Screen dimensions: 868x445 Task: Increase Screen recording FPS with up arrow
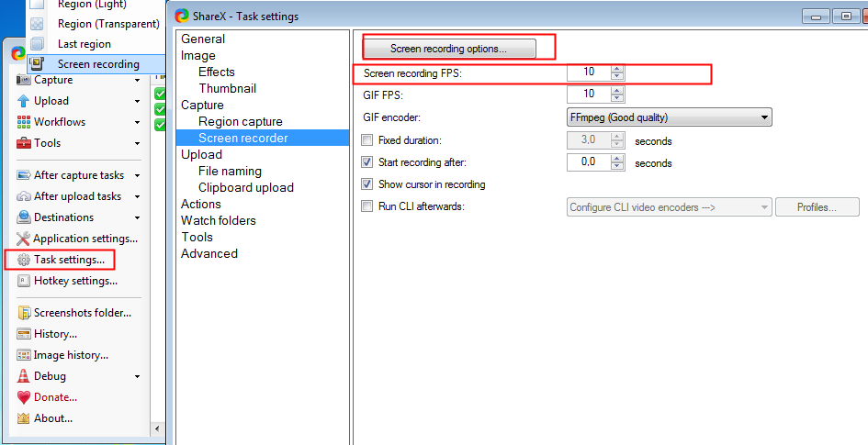coord(617,69)
